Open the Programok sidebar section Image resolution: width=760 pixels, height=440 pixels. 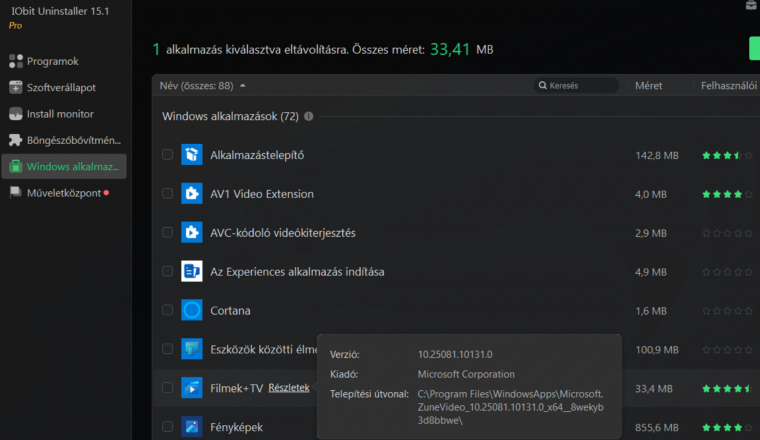tap(52, 61)
